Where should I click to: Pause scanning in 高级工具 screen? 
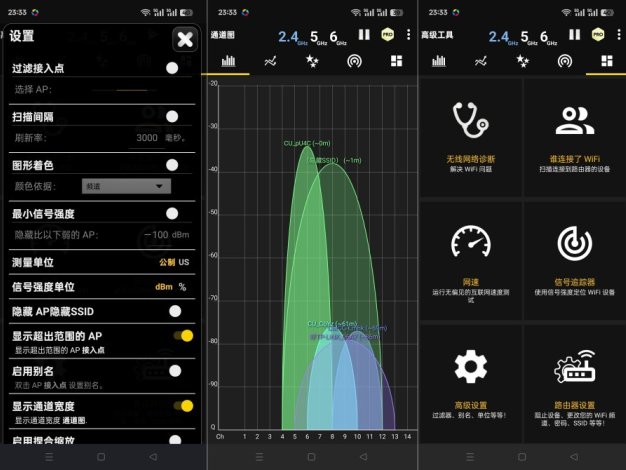(x=574, y=35)
